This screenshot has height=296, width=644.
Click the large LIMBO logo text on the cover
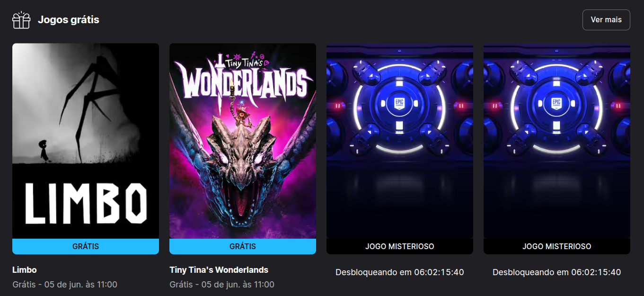[86, 204]
